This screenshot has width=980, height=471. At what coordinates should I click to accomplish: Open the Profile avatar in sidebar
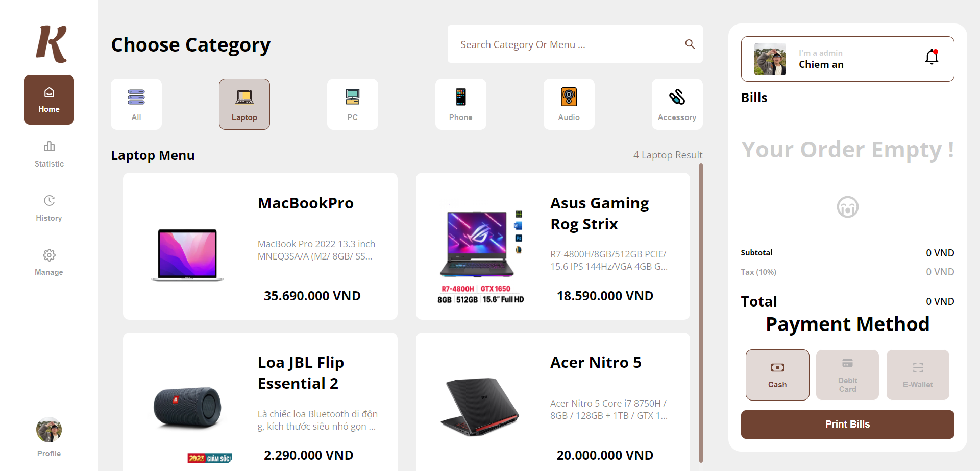[x=49, y=430]
